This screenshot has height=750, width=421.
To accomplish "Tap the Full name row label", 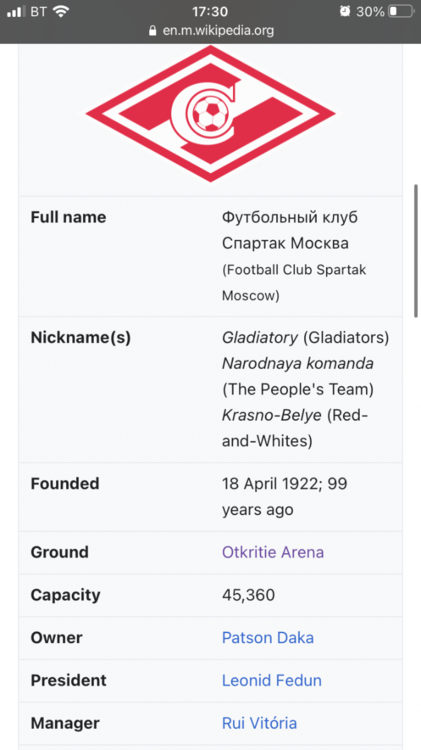I will click(68, 217).
